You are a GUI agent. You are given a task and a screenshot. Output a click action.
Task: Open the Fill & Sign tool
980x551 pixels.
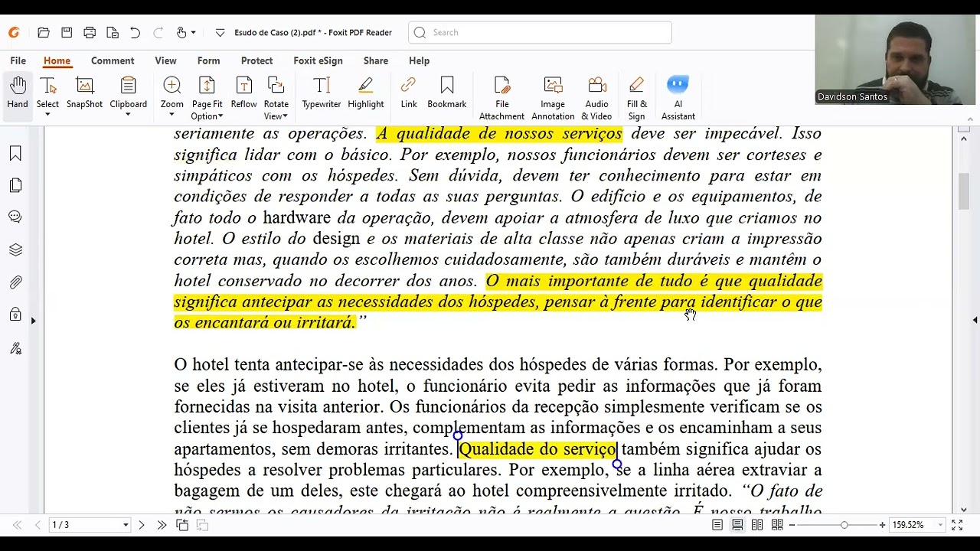click(637, 98)
